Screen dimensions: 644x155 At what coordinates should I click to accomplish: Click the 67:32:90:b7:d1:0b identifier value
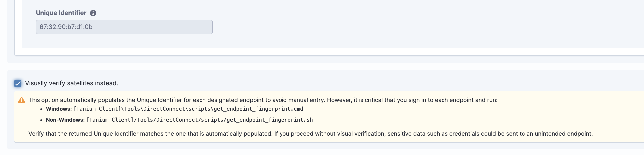[x=66, y=27]
